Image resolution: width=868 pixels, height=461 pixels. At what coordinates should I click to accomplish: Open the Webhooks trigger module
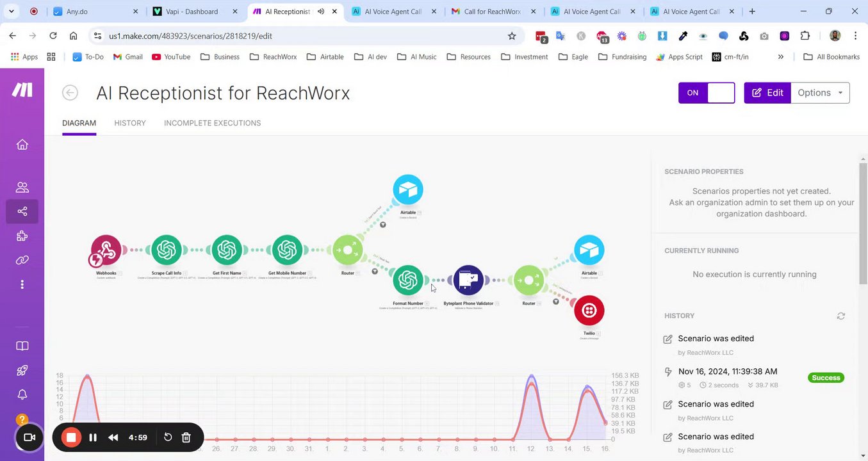[x=106, y=250]
